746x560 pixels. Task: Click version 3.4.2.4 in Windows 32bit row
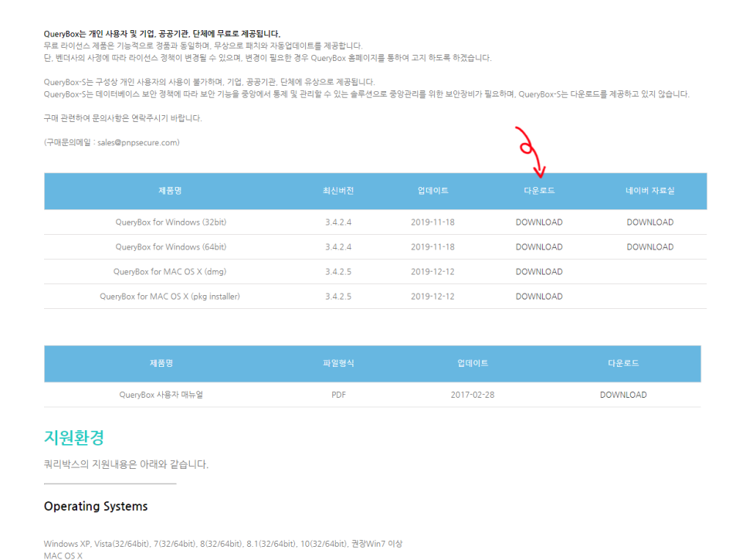pyautogui.click(x=338, y=222)
